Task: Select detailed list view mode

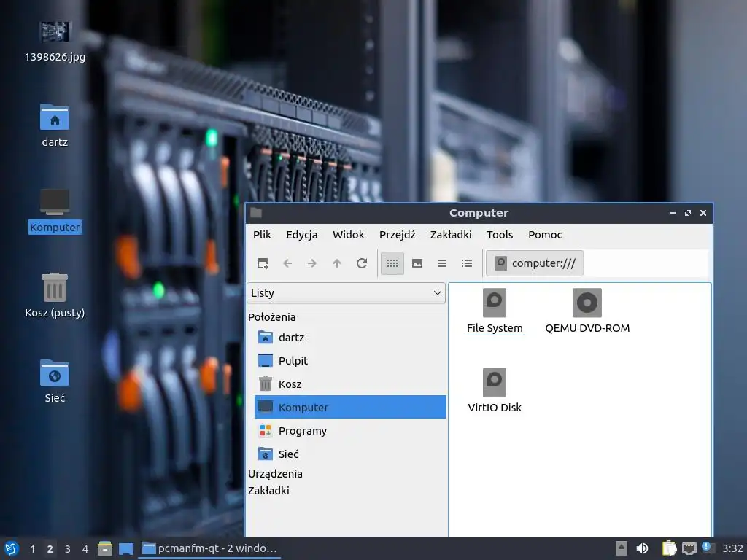Action: click(466, 263)
